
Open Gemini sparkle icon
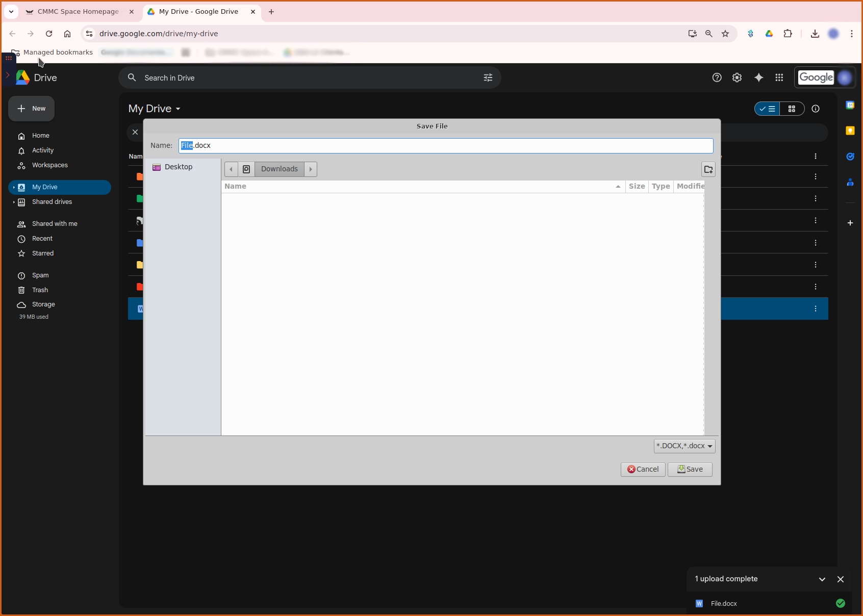[x=759, y=78]
